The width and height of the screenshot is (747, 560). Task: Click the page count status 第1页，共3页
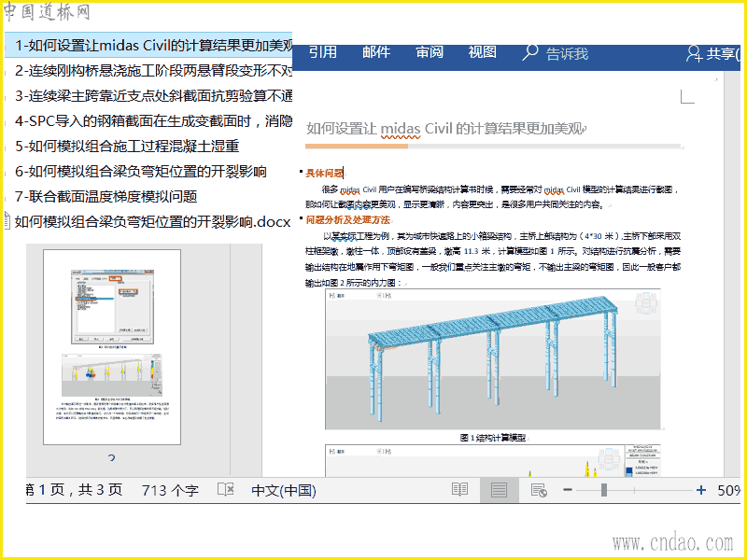point(75,490)
